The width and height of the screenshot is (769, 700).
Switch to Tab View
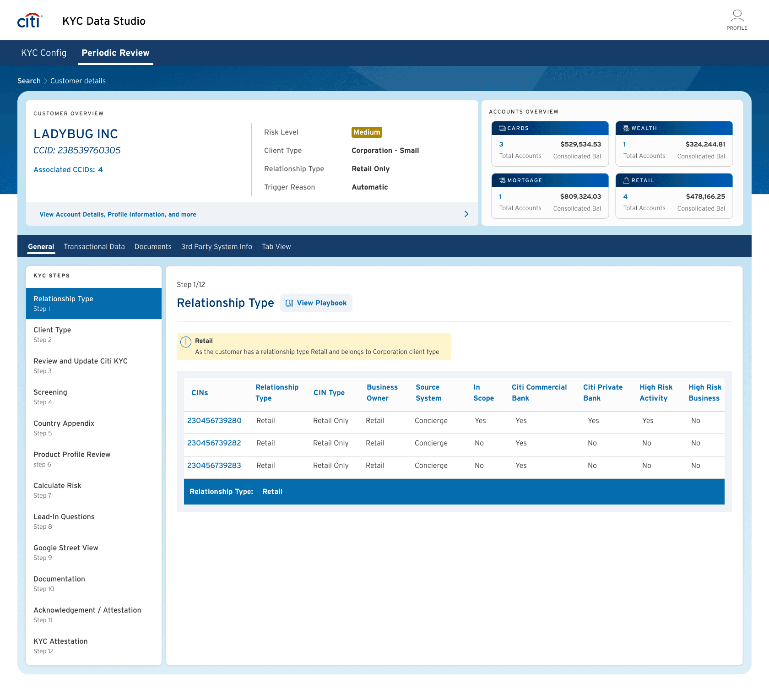pos(276,247)
